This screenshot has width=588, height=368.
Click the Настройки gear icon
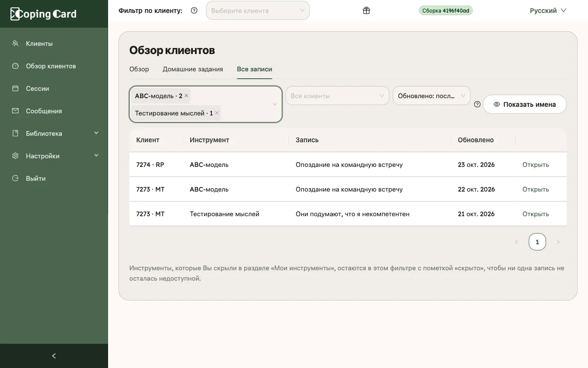pyautogui.click(x=16, y=156)
